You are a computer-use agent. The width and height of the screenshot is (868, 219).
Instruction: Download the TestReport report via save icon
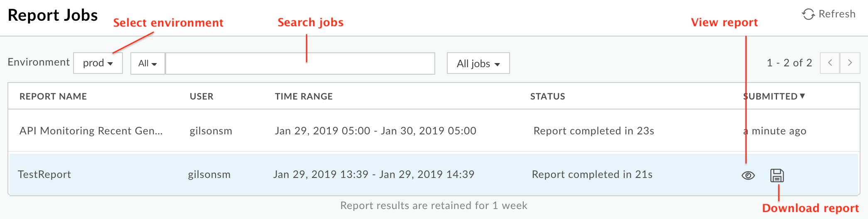777,175
